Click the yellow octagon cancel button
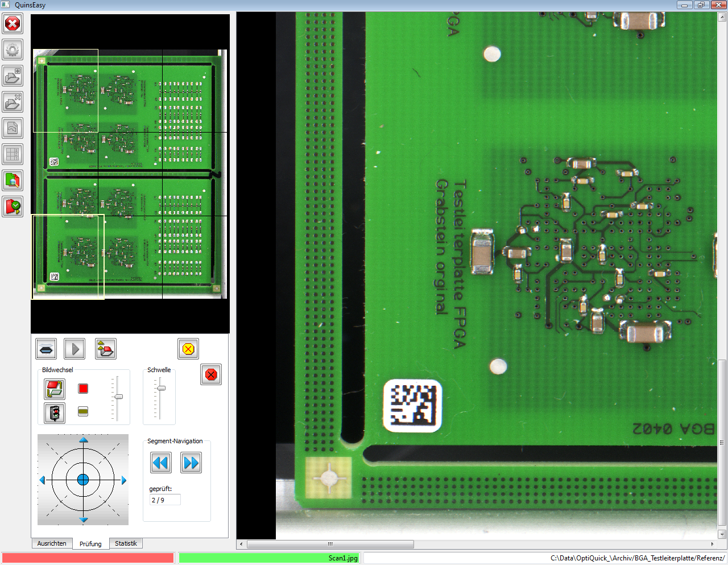The image size is (728, 565). (x=188, y=349)
